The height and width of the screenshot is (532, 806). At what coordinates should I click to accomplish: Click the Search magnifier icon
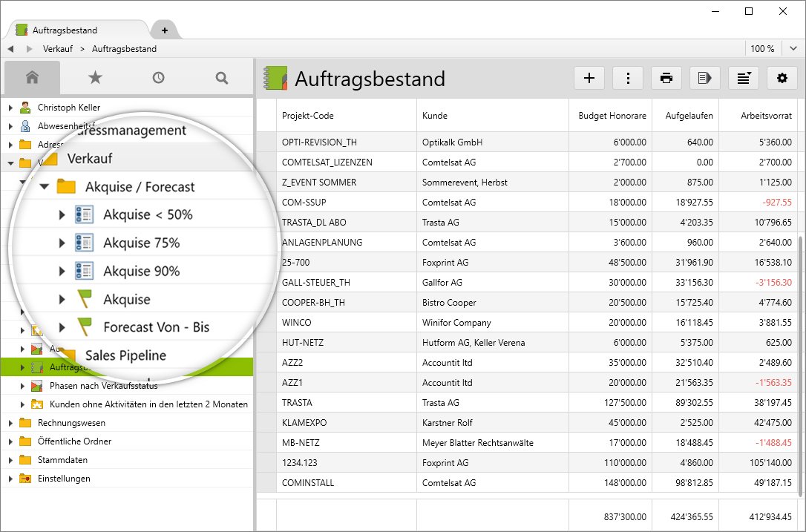click(220, 77)
